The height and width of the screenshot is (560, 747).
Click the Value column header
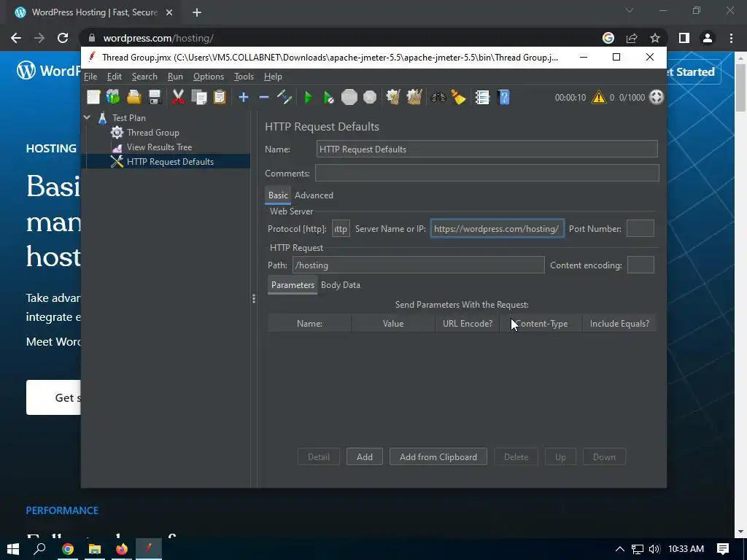[393, 323]
